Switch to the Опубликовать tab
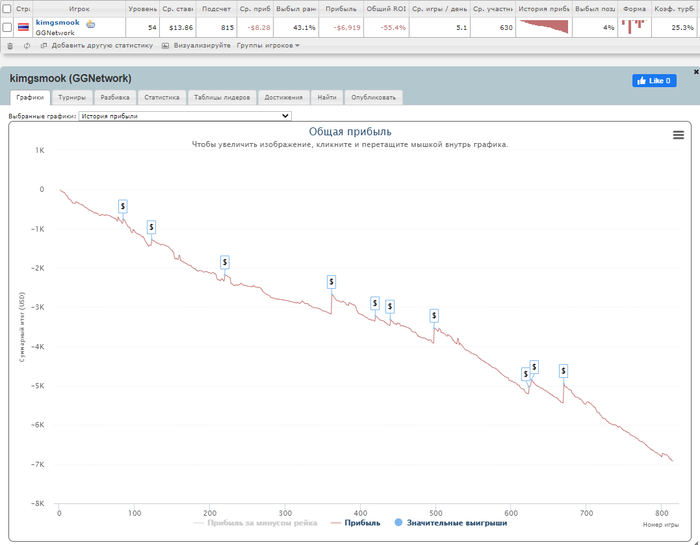The height and width of the screenshot is (545, 700). (373, 97)
